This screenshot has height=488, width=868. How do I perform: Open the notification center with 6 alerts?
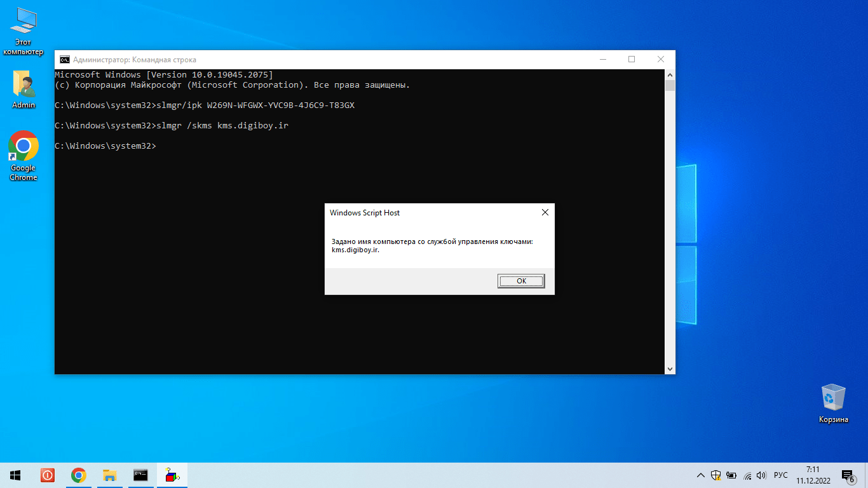848,475
